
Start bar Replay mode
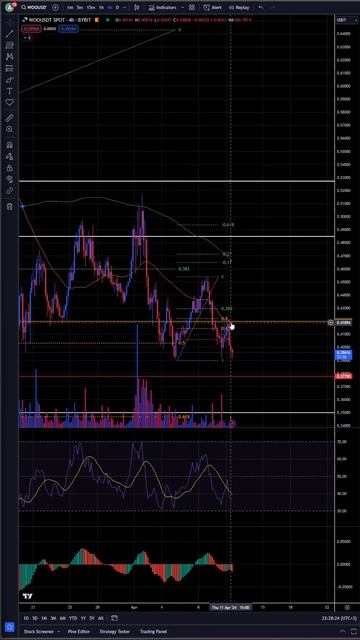(238, 7)
